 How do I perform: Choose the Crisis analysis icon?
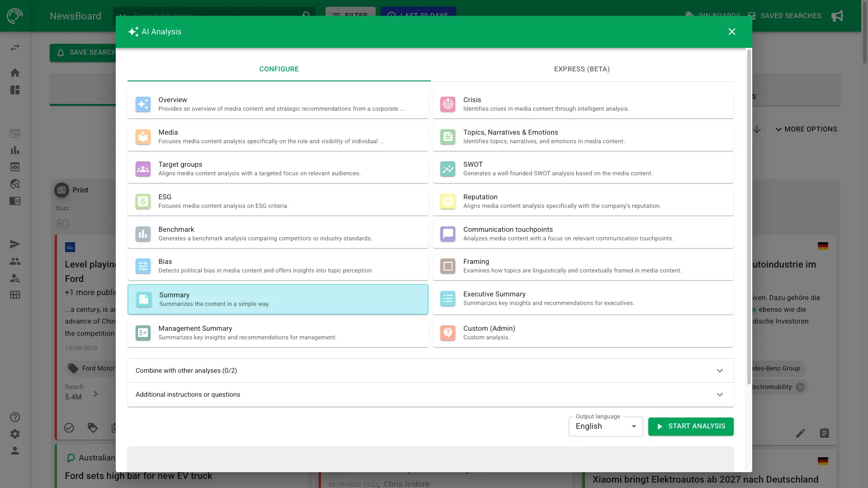tap(448, 104)
